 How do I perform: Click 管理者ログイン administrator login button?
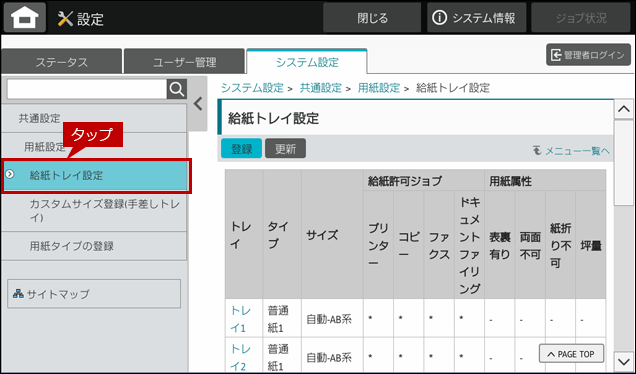(x=588, y=55)
